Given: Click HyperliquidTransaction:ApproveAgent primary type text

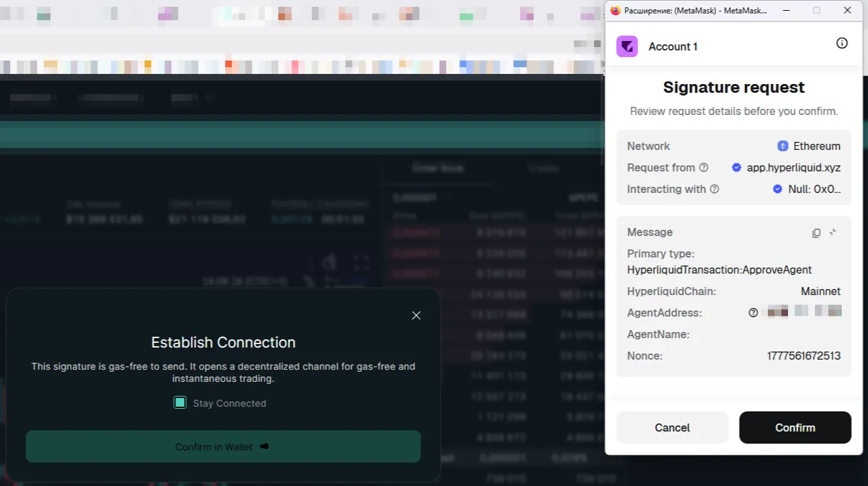Looking at the screenshot, I should [720, 270].
